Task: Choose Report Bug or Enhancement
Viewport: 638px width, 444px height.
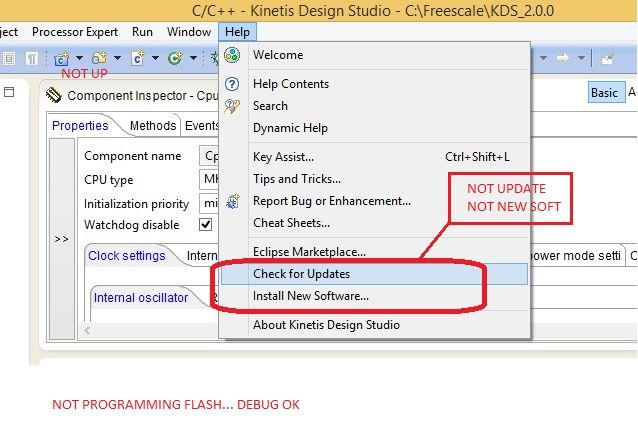Action: [374, 201]
